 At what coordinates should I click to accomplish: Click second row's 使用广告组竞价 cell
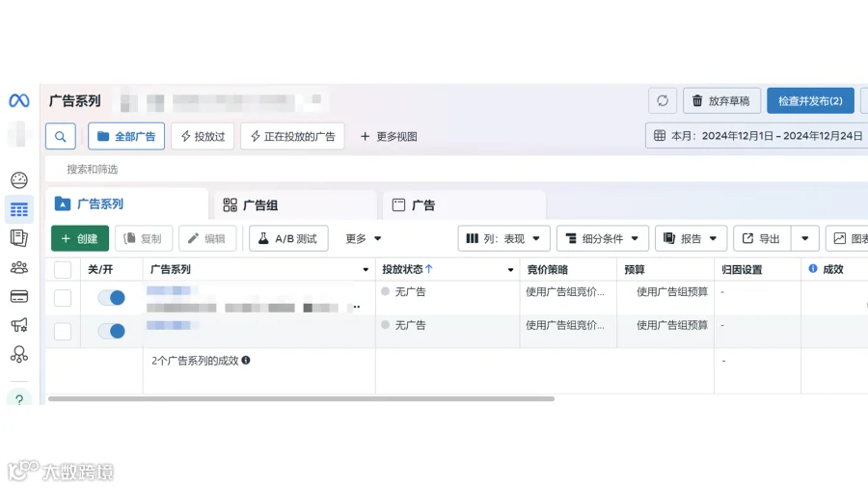click(x=564, y=325)
